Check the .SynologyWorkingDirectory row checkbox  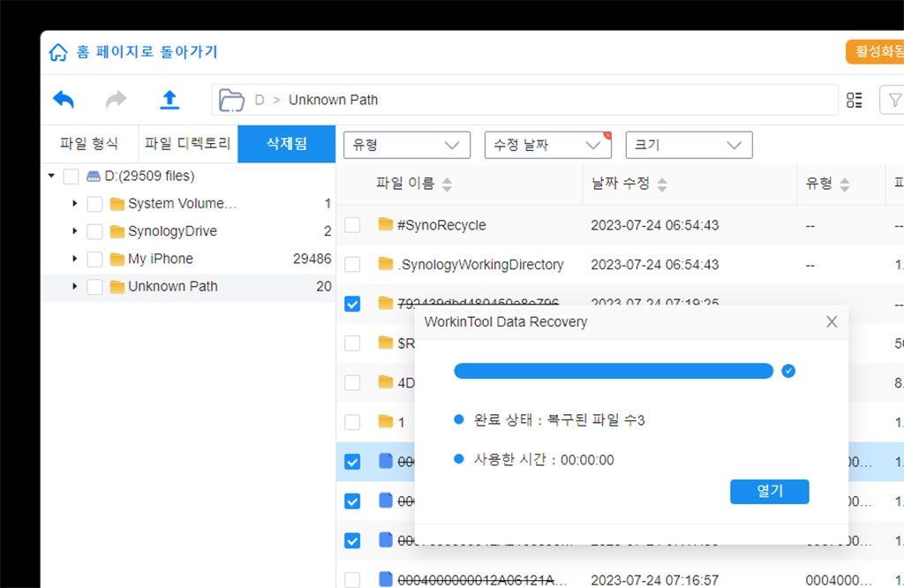pyautogui.click(x=352, y=265)
